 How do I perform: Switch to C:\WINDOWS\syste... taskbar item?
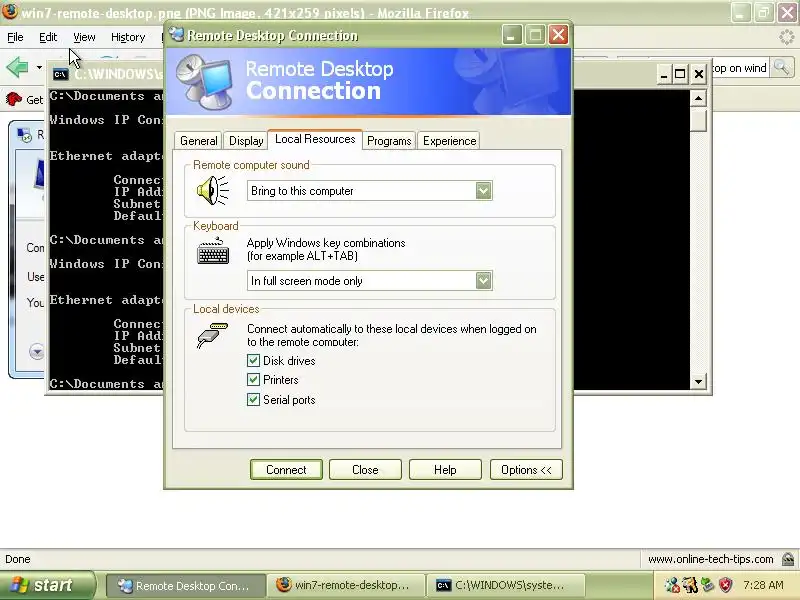coord(506,586)
